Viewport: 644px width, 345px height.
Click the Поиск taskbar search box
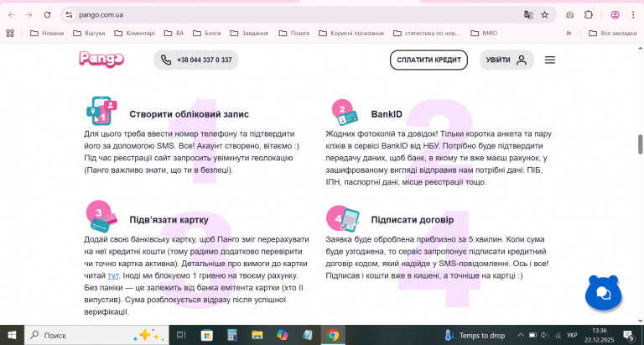point(96,335)
